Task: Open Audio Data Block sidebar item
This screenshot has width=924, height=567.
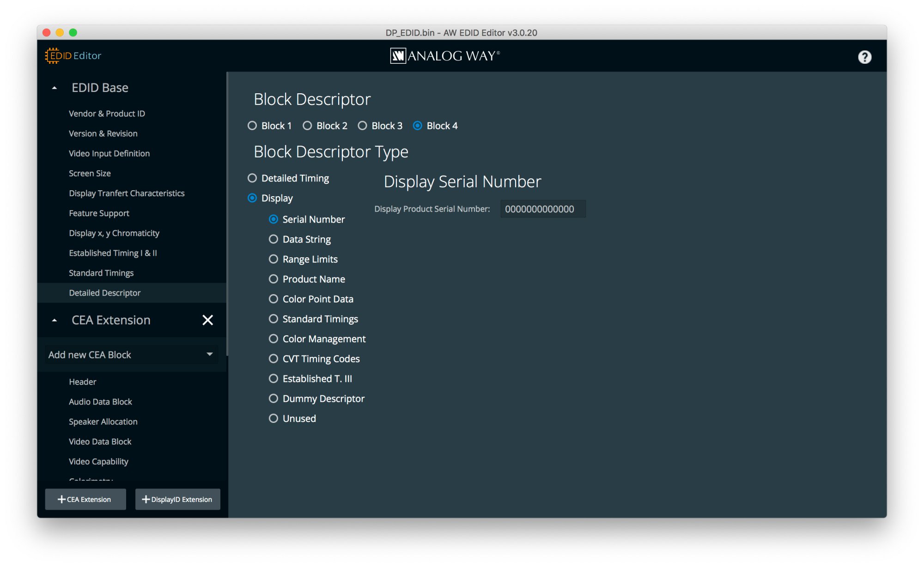Action: tap(100, 402)
